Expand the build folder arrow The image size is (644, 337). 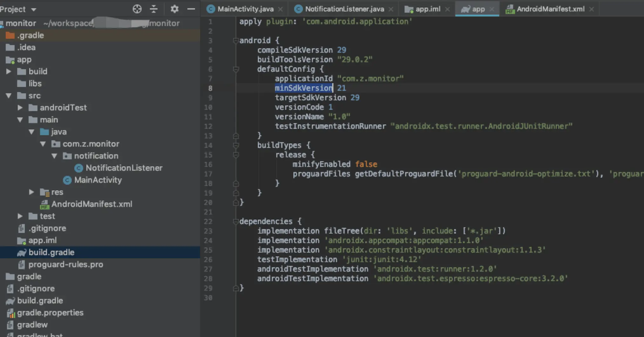point(9,71)
